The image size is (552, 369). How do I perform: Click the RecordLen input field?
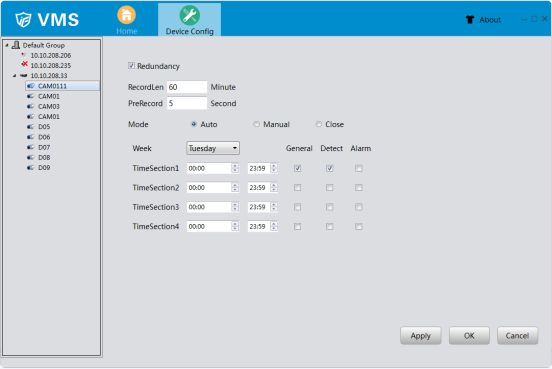coord(187,87)
